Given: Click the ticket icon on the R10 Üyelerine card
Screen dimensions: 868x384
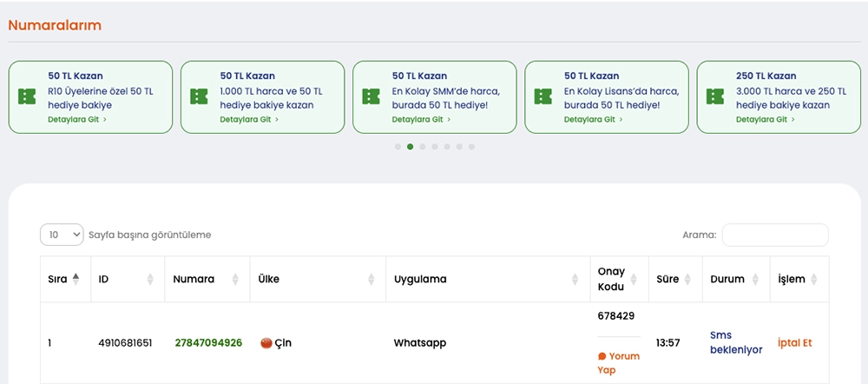Looking at the screenshot, I should [27, 96].
